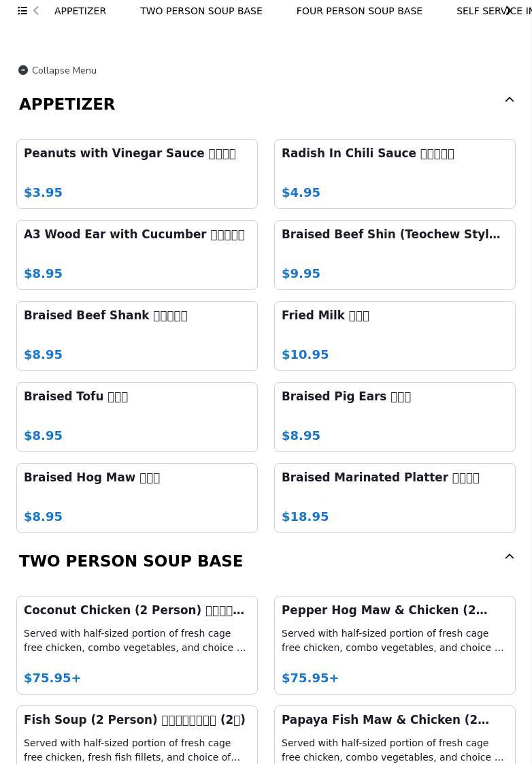
Task: Collapse the Two Person Soup Base section
Action: point(509,557)
